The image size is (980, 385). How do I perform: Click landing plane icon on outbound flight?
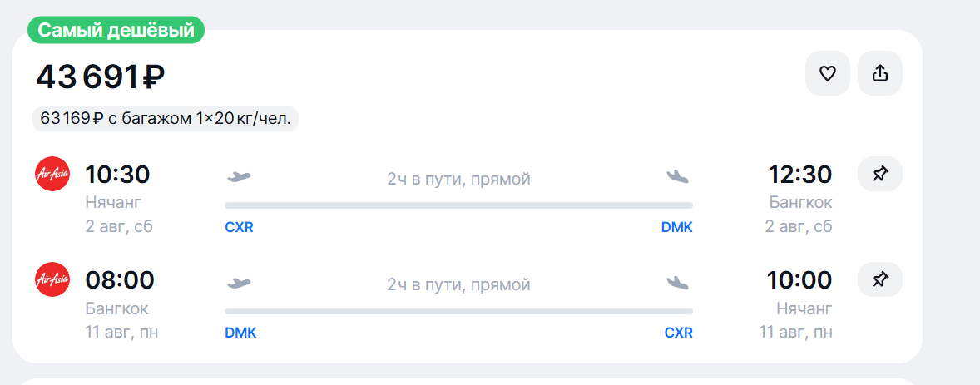(x=678, y=177)
